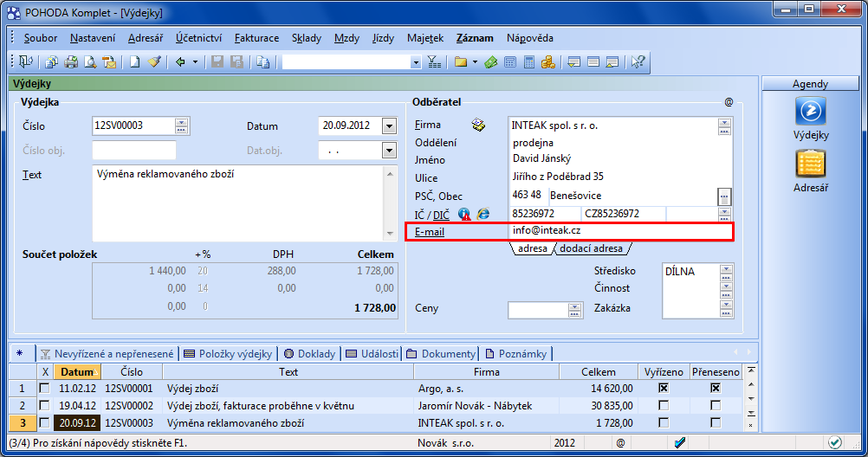
Task: Click the context help cursor question icon
Action: (x=638, y=62)
